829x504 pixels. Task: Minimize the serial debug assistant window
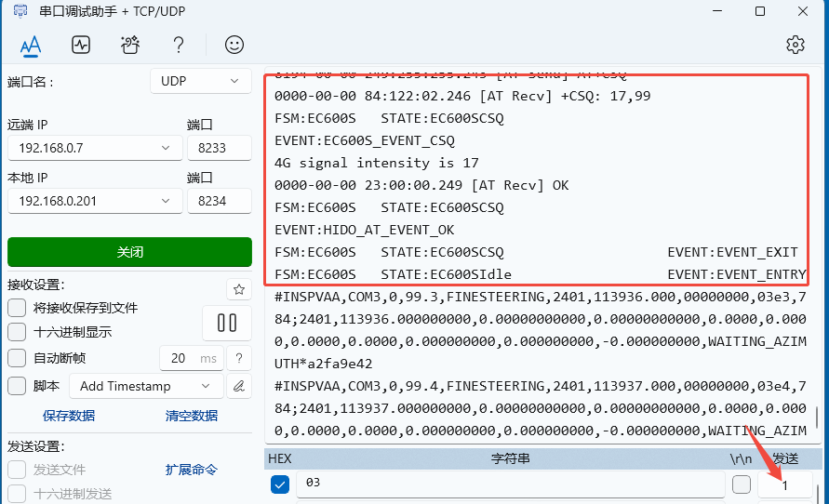(717, 11)
